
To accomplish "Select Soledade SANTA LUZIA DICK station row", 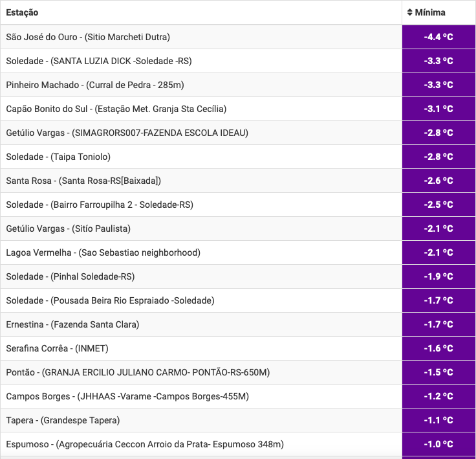I will coord(99,61).
